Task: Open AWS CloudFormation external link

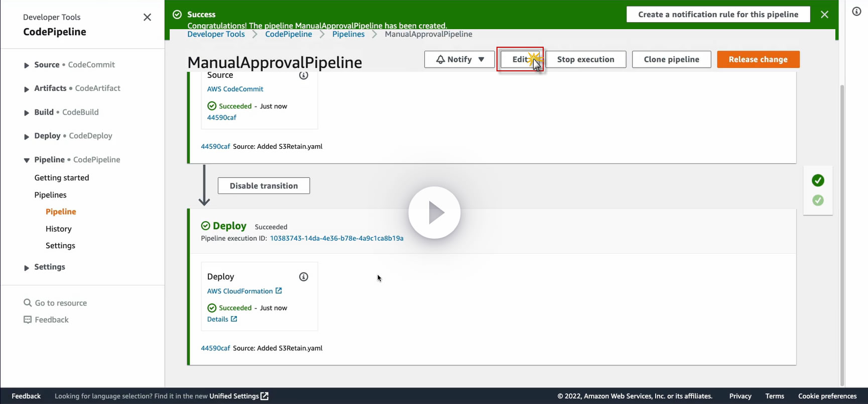Action: pos(244,291)
